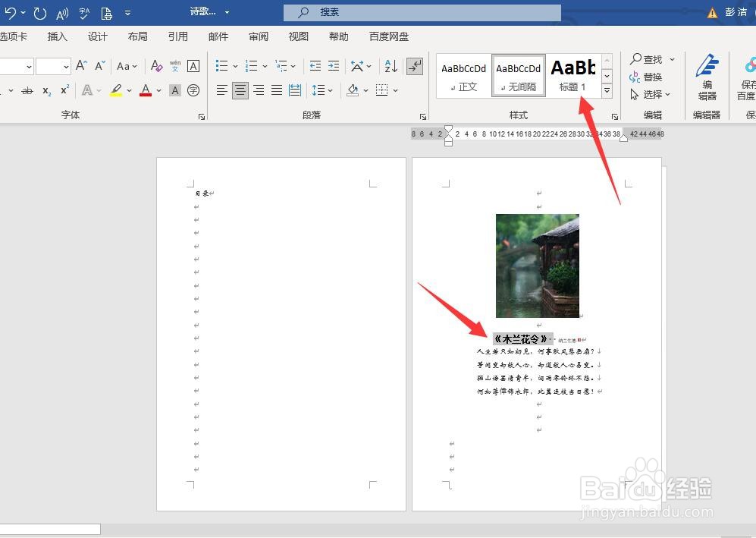Expand the styles gallery more button
Viewport: 756px width, 538px height.
[x=607, y=90]
